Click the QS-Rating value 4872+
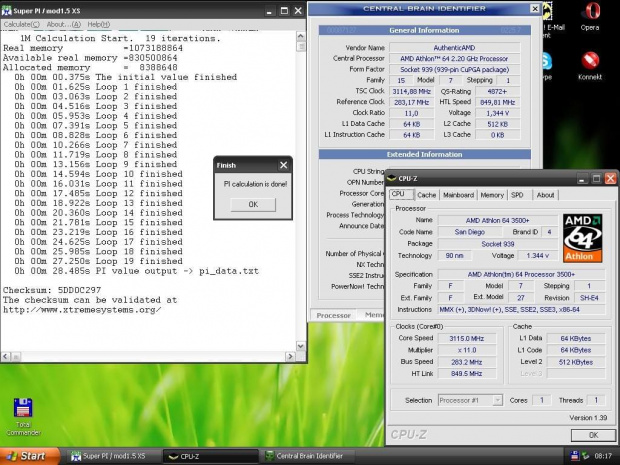The width and height of the screenshot is (620, 465). click(497, 91)
